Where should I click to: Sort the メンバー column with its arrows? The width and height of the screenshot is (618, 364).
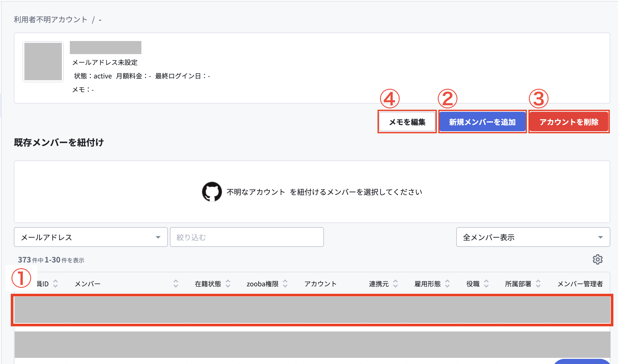click(x=176, y=284)
